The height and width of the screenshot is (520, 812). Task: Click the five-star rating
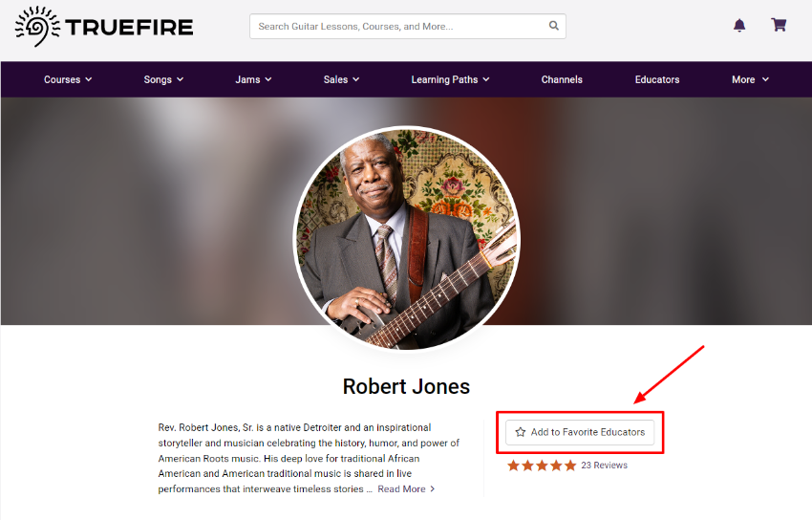pos(542,466)
